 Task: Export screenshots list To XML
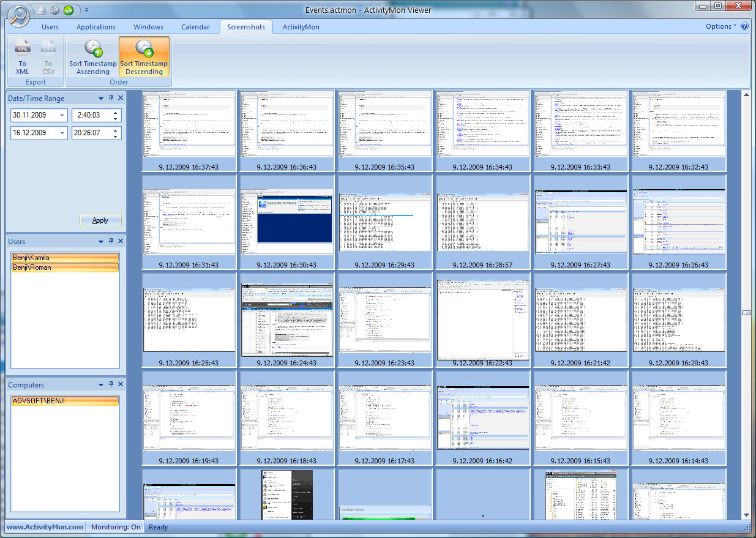point(23,57)
